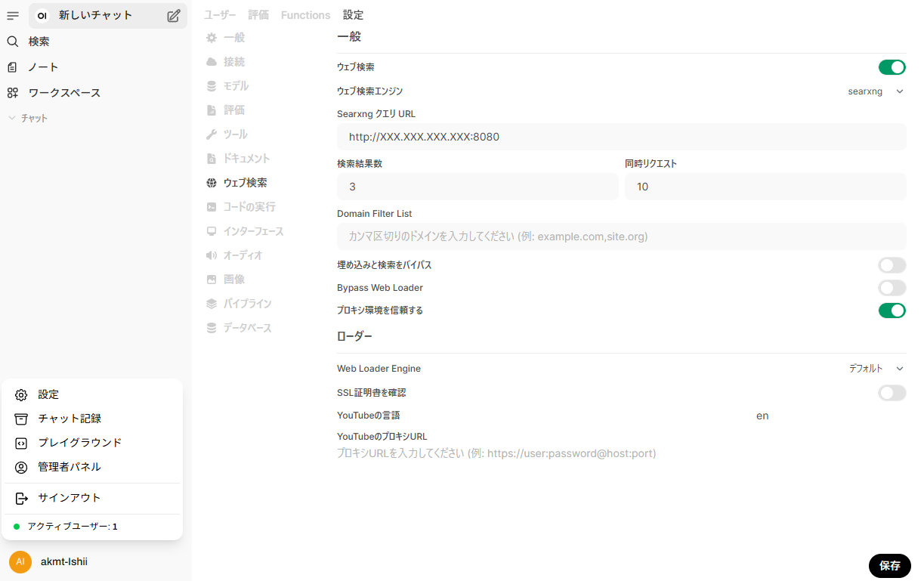
Task: Click the new chat pencil icon
Action: click(174, 15)
